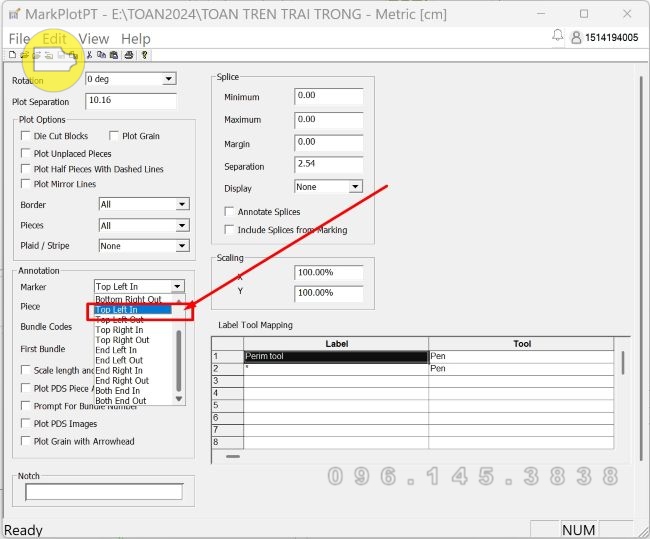Click the Plot Separation input field
The width and height of the screenshot is (650, 539).
tap(131, 101)
